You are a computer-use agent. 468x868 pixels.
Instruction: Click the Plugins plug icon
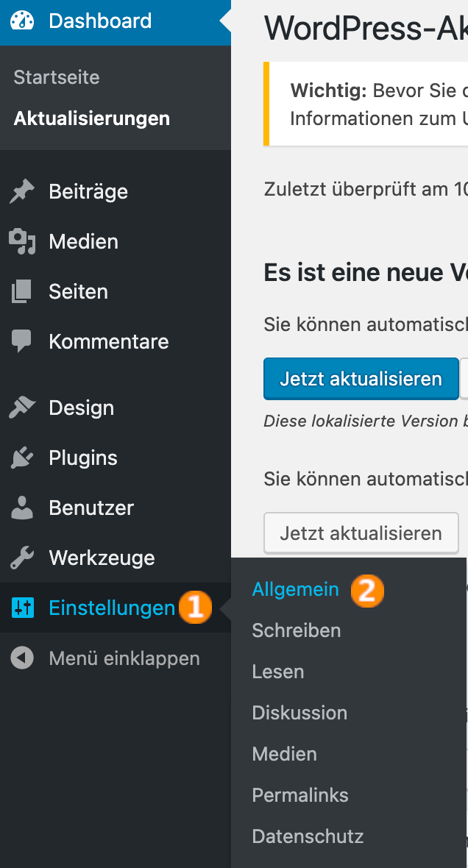click(x=22, y=458)
